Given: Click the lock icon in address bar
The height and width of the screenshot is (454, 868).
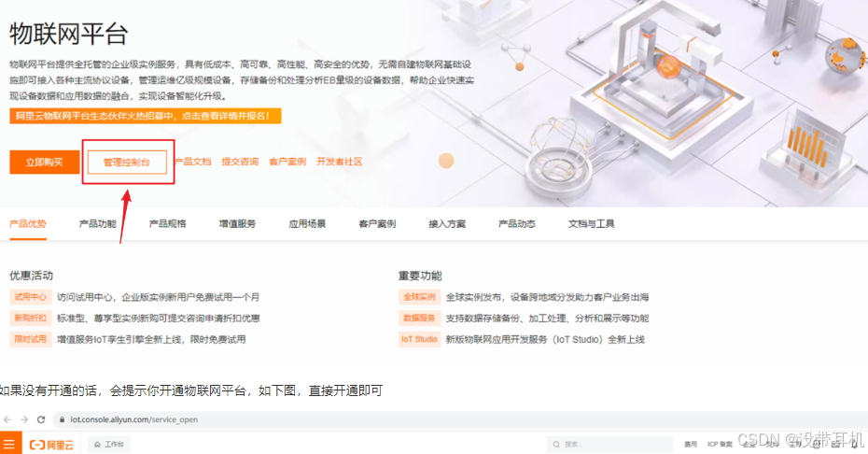Looking at the screenshot, I should [x=62, y=419].
